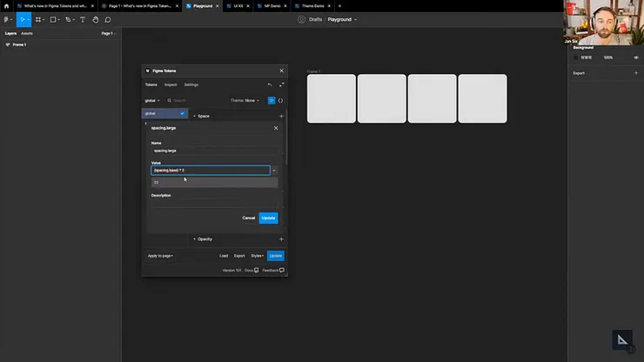
Task: Select the Hand tool
Action: [95, 19]
